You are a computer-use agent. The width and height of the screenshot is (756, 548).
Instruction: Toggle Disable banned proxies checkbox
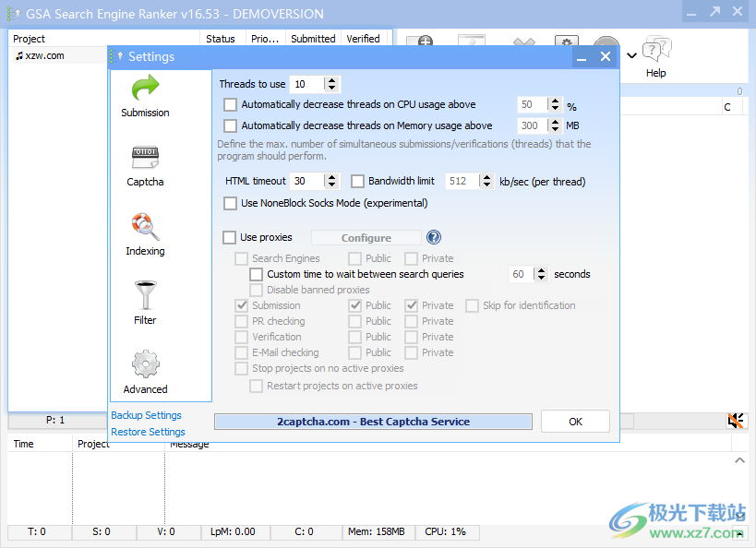point(256,290)
